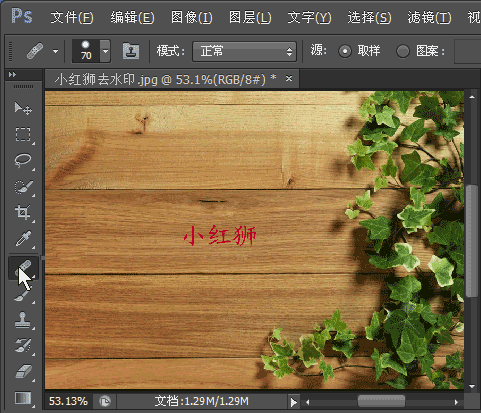Open the 文字(Y) menu
The height and width of the screenshot is (413, 481).
309,17
